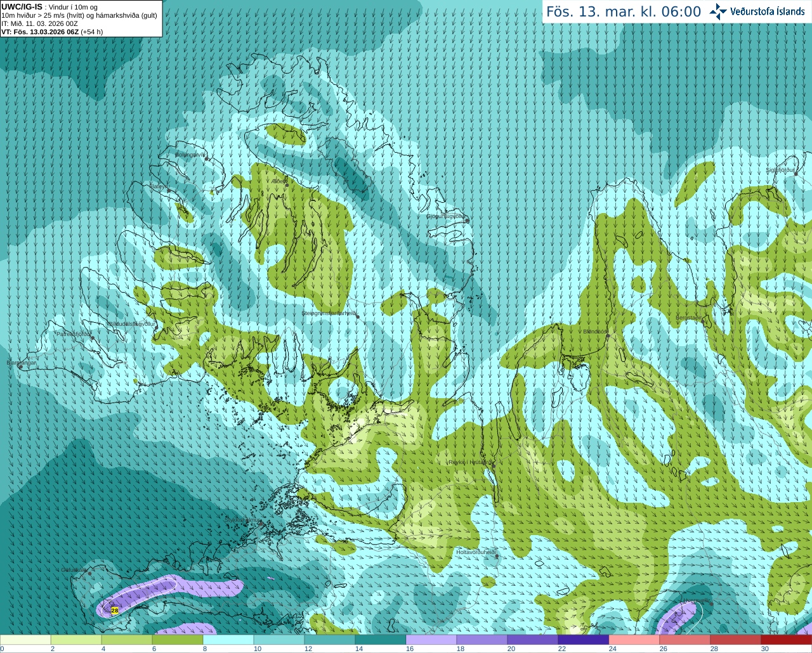
Task: Click the 24–26 m/s legend swatch
Action: (634, 640)
